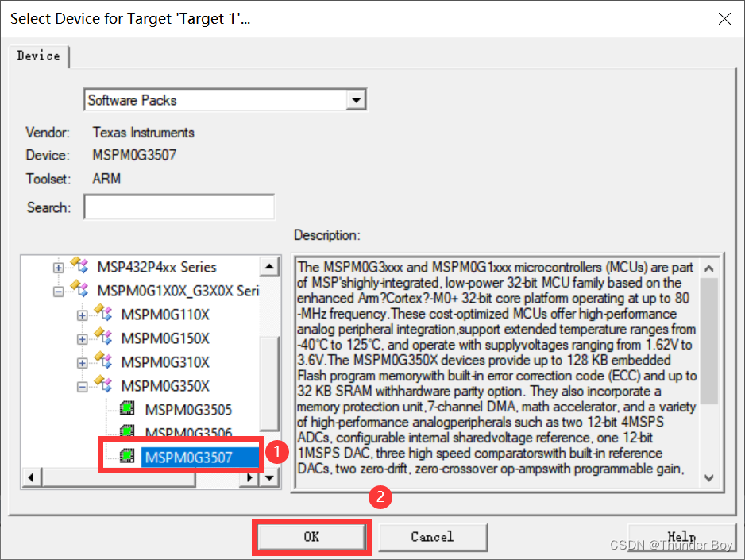This screenshot has height=560, width=745.
Task: Select the MSPM0G310X tree row
Action: [x=165, y=362]
